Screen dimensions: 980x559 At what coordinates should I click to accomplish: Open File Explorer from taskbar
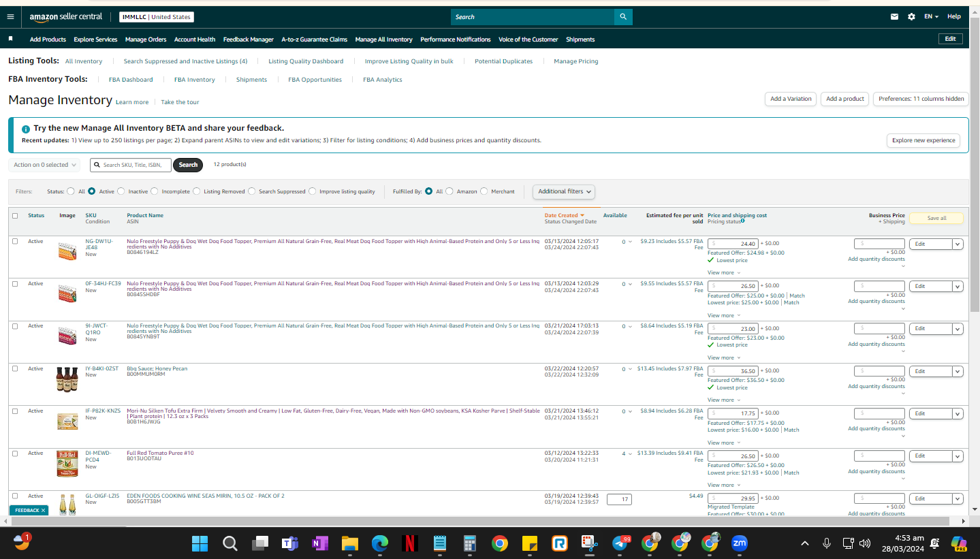pyautogui.click(x=350, y=543)
